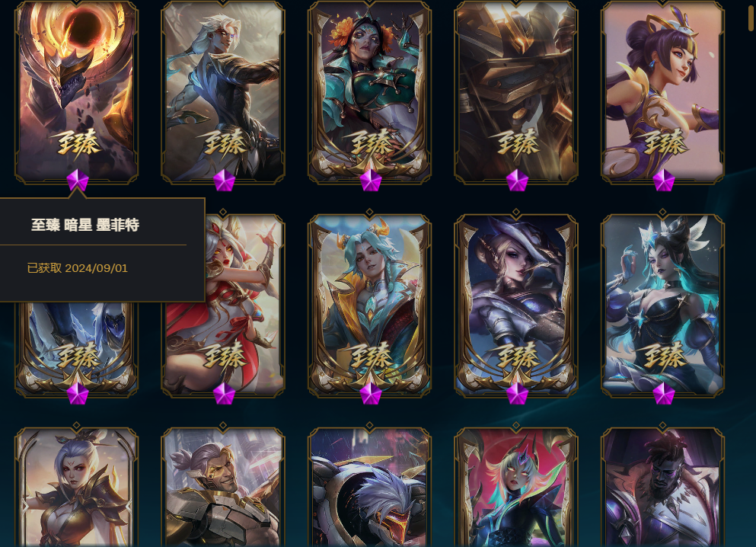Click purple gem under icy blue card below tooltip

coord(78,394)
